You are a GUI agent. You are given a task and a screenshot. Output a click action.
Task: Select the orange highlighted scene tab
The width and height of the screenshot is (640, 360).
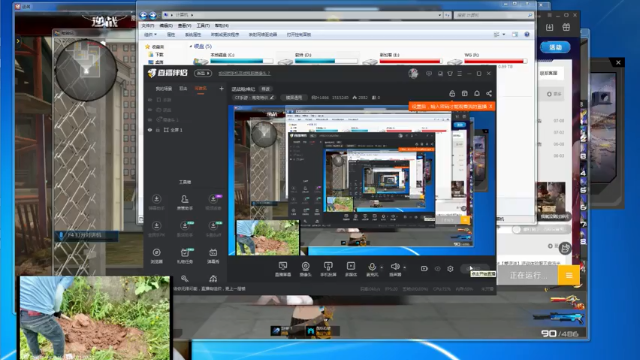point(200,89)
